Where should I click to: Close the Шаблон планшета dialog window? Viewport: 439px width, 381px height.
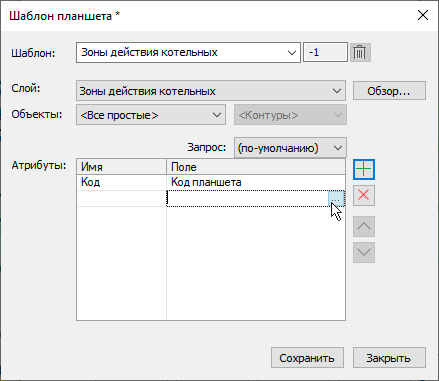point(423,15)
